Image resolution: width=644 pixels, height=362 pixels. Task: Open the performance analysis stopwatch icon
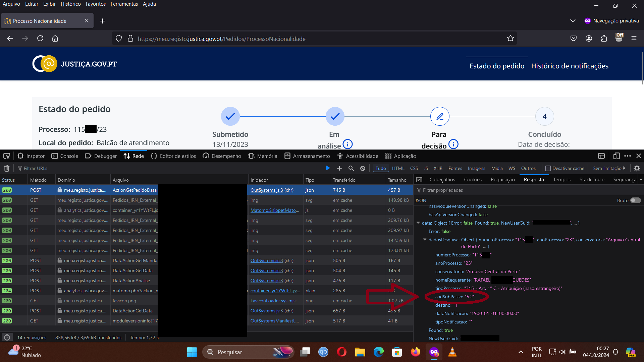(7, 338)
